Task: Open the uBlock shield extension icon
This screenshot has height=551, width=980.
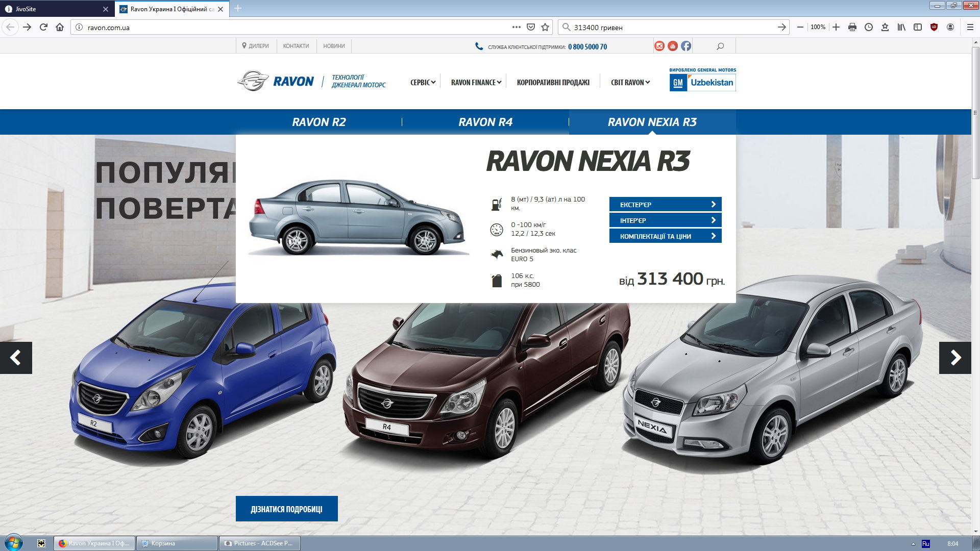Action: 934,27
